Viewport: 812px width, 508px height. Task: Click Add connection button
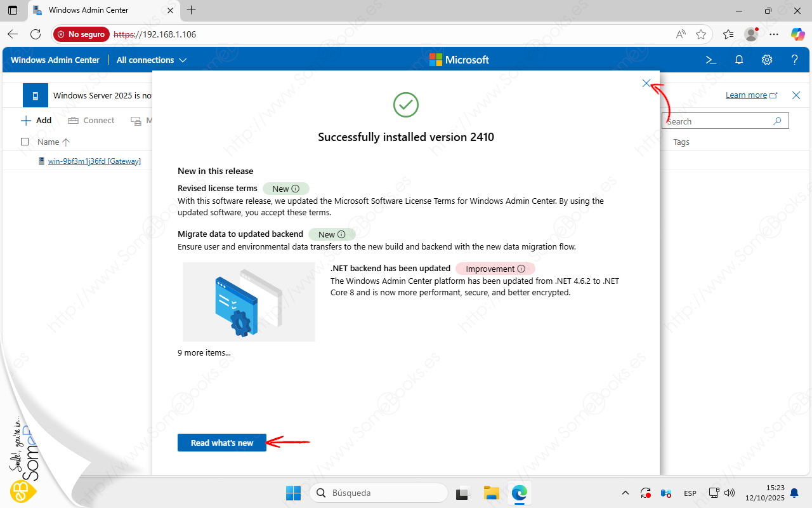[36, 121]
